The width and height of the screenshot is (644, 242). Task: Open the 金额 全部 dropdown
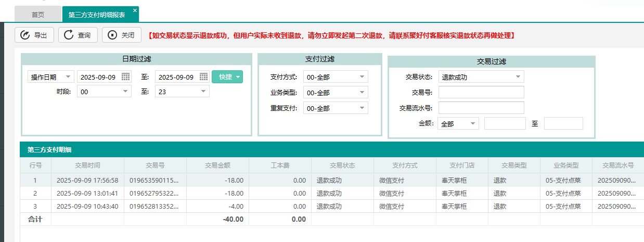pyautogui.click(x=473, y=124)
